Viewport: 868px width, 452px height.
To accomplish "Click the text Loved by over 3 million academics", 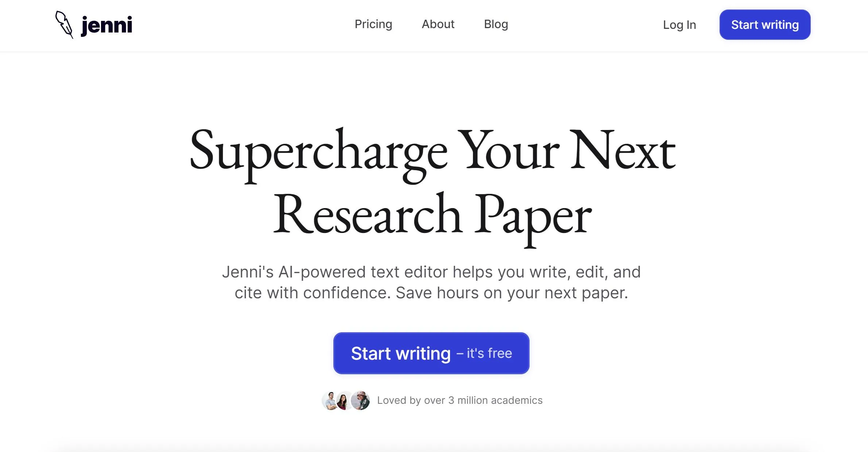I will click(459, 400).
